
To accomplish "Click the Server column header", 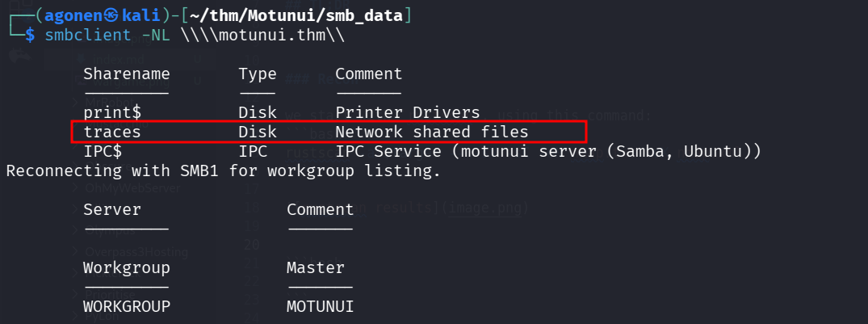I will coord(112,209).
